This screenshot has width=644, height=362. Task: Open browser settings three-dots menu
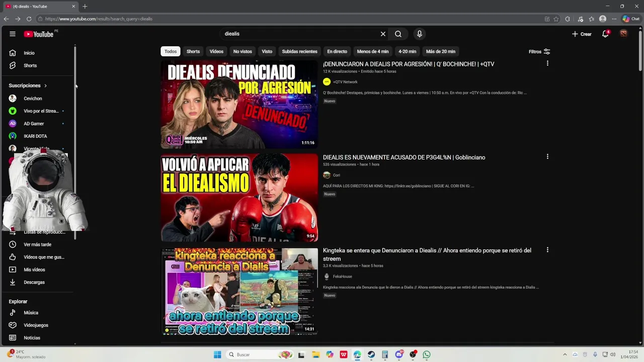click(x=614, y=19)
